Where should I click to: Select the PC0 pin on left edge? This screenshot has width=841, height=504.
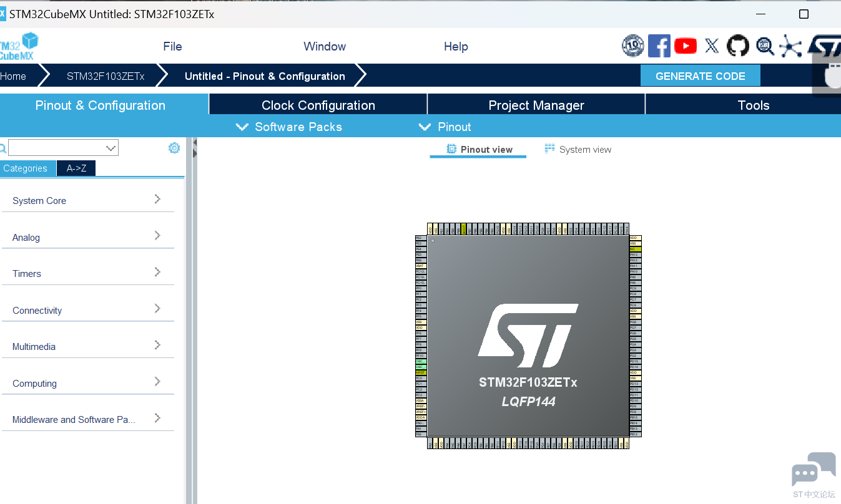click(x=420, y=378)
